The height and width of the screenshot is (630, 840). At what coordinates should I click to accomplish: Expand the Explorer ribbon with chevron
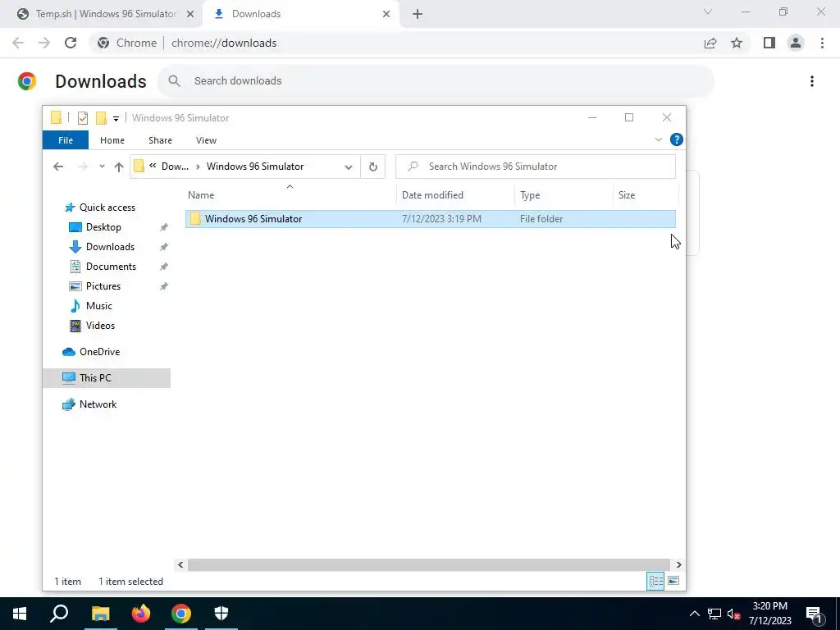coord(659,139)
